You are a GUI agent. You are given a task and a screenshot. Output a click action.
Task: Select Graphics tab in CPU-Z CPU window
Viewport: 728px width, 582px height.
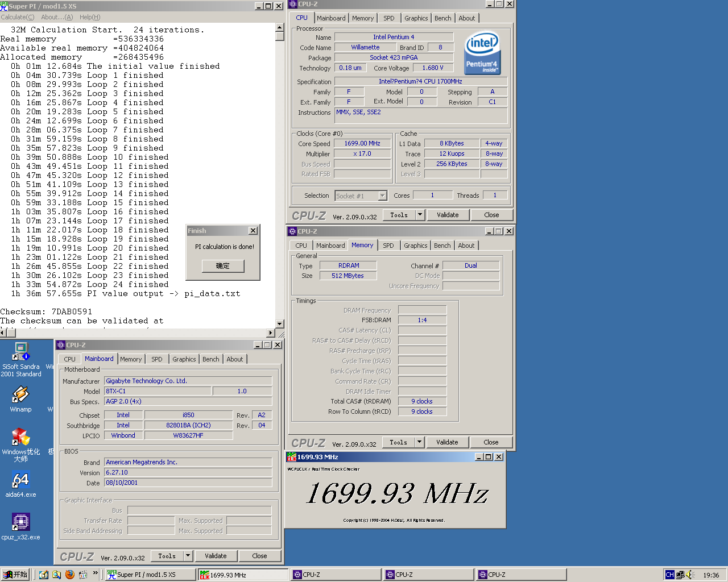[x=416, y=18]
